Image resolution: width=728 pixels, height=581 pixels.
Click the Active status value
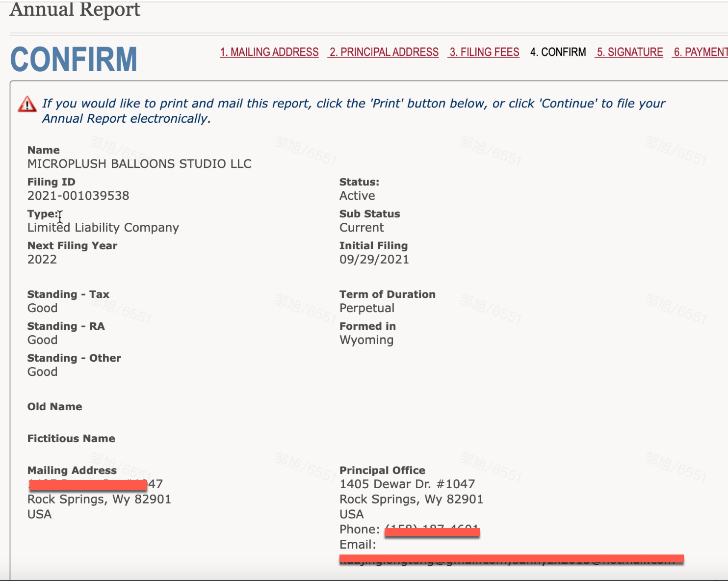(357, 196)
